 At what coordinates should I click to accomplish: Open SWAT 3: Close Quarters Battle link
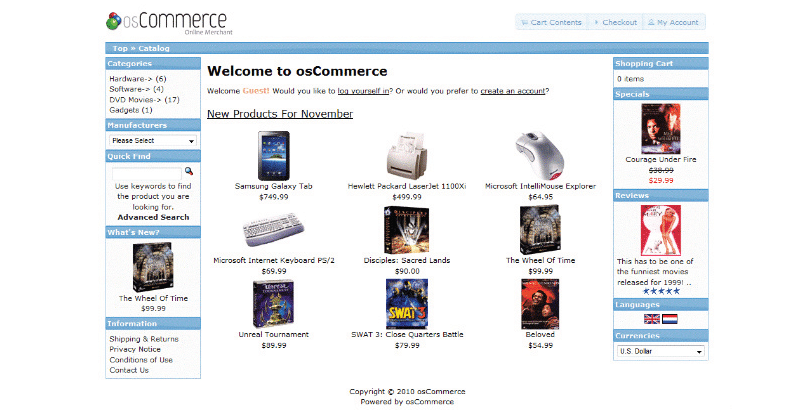(x=407, y=335)
